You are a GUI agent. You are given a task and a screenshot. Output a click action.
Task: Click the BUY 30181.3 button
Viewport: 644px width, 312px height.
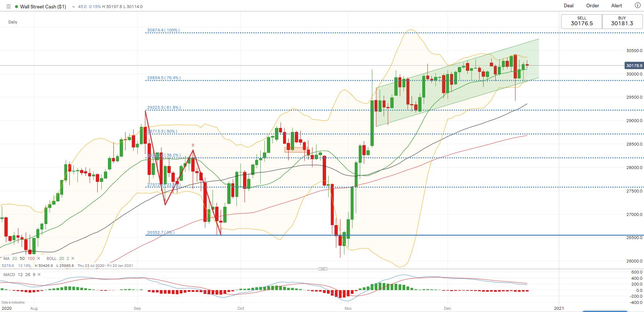point(622,21)
